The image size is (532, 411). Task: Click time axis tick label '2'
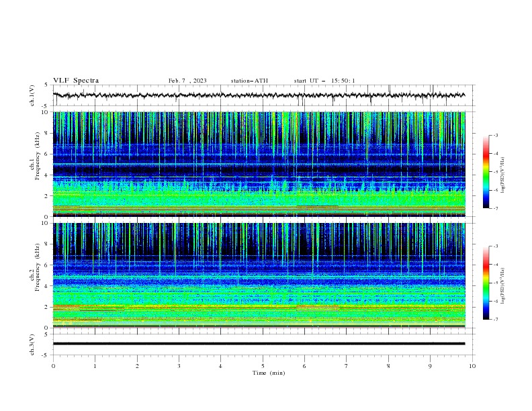(138, 366)
